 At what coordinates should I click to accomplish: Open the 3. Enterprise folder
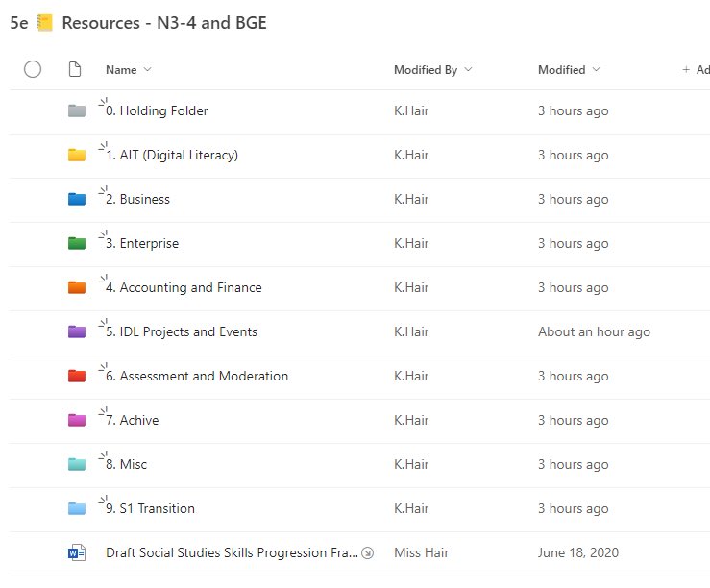[142, 243]
